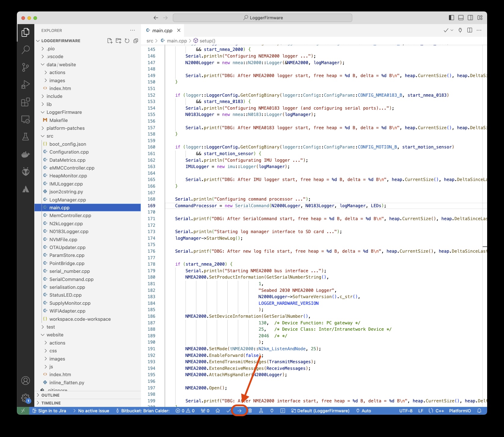Click Bitbucket: Brian Calder status item
Image resolution: width=504 pixels, height=437 pixels.
point(143,411)
